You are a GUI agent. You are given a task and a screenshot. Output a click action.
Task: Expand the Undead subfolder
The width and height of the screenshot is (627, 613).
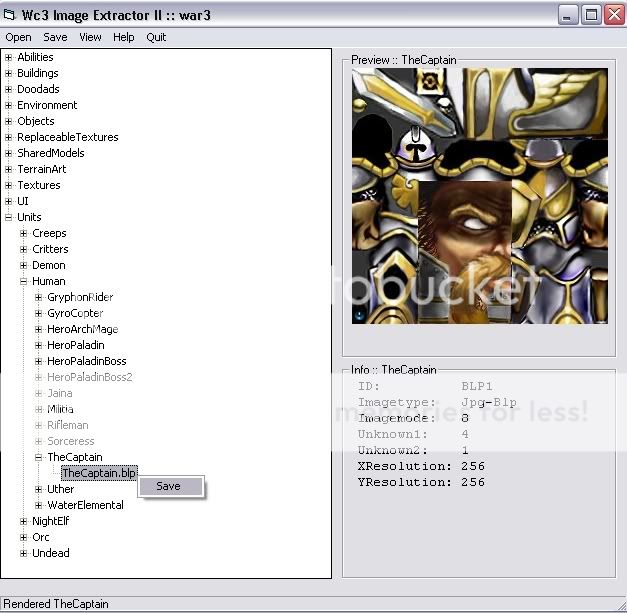tap(24, 553)
